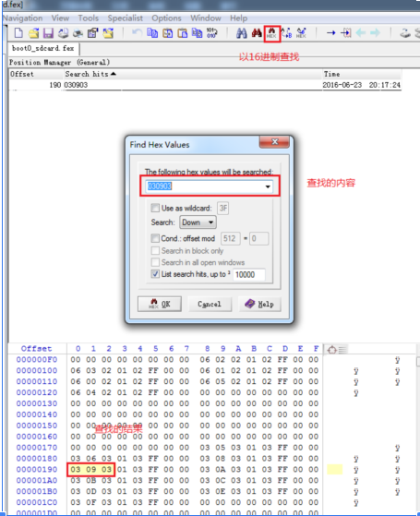This screenshot has height=516, width=420.
Task: Click the red binoculars icon without HEX label
Action: point(257,33)
